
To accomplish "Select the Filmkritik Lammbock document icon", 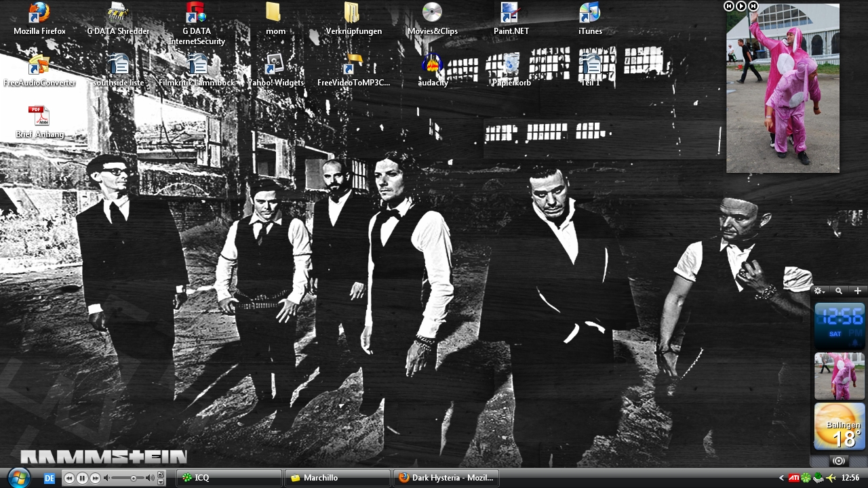I will 197,70.
